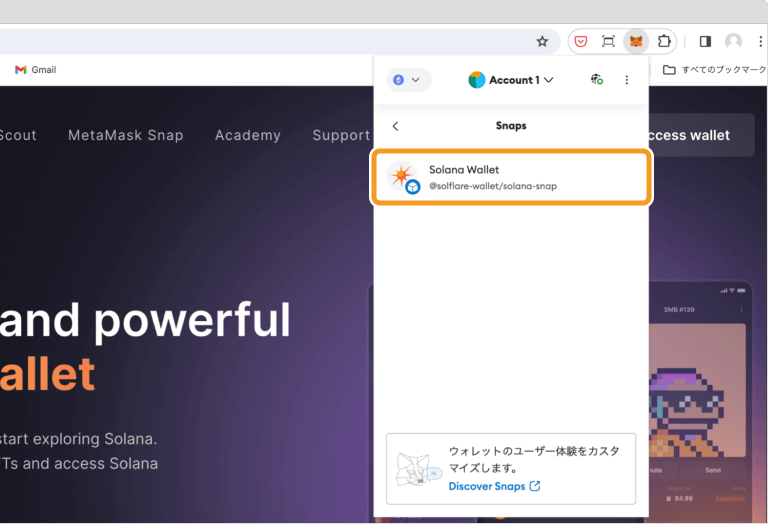Go back from the Snaps page
The width and height of the screenshot is (768, 524).
[x=395, y=126]
